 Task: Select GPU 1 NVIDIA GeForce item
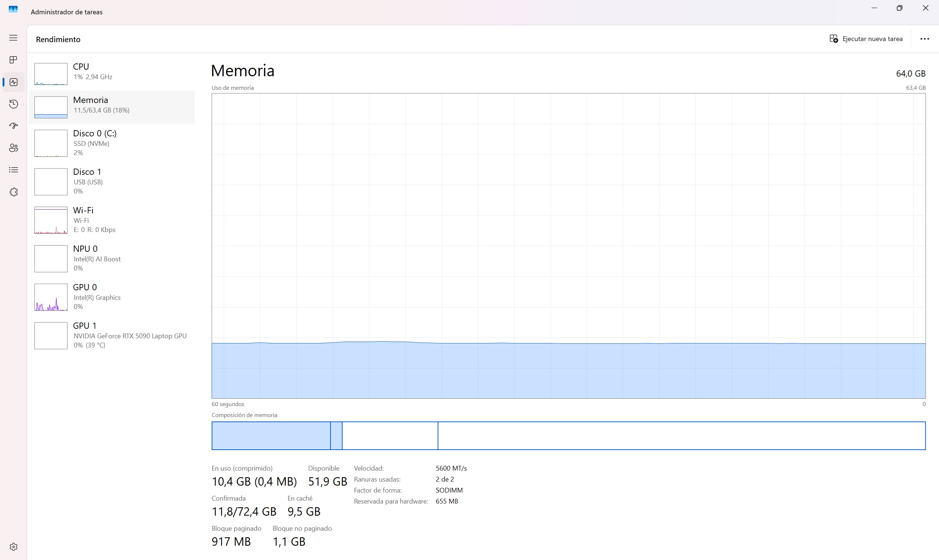pyautogui.click(x=112, y=335)
